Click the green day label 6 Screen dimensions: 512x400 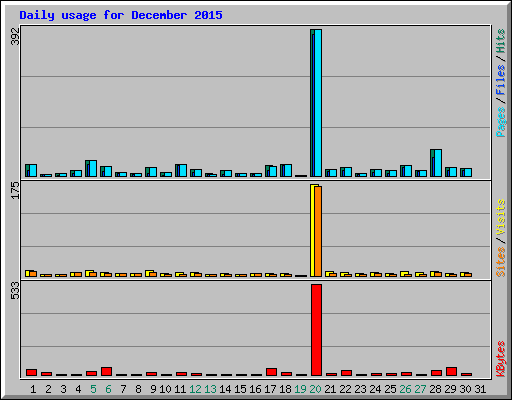[x=108, y=389]
